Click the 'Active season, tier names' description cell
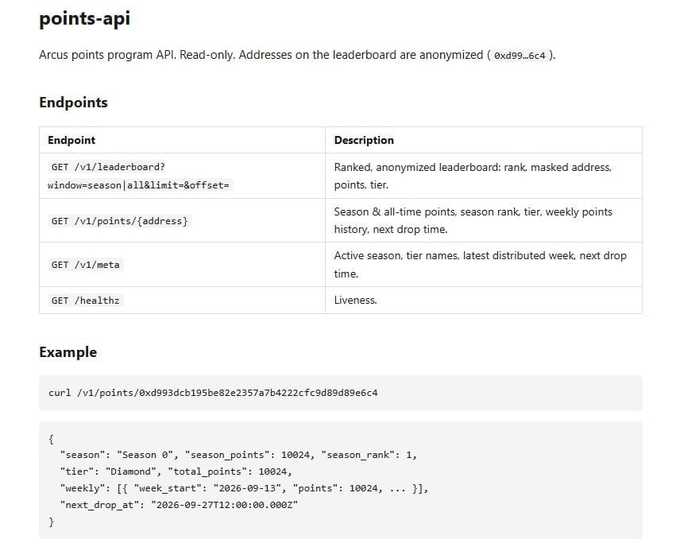Image resolution: width=680 pixels, height=551 pixels. 484,264
